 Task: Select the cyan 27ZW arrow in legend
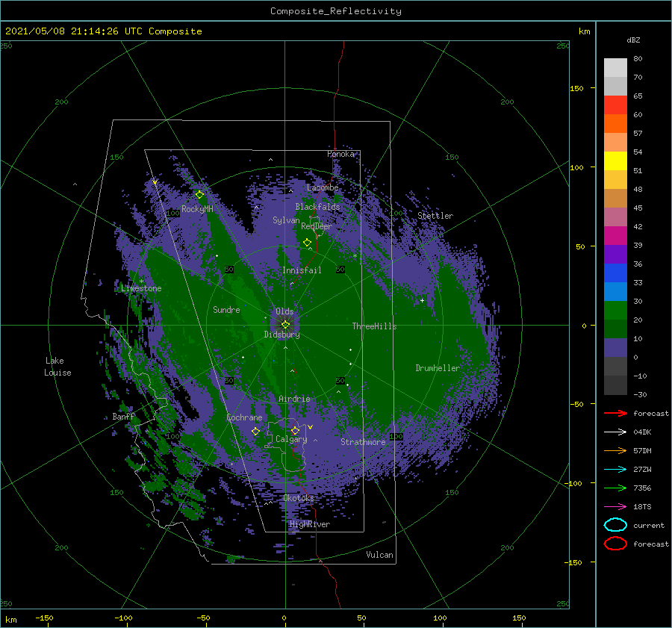(615, 470)
